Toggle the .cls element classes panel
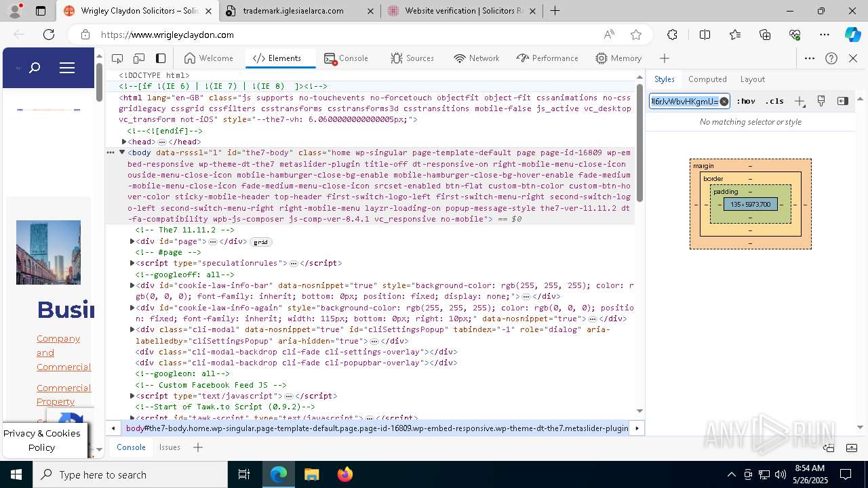 point(774,102)
